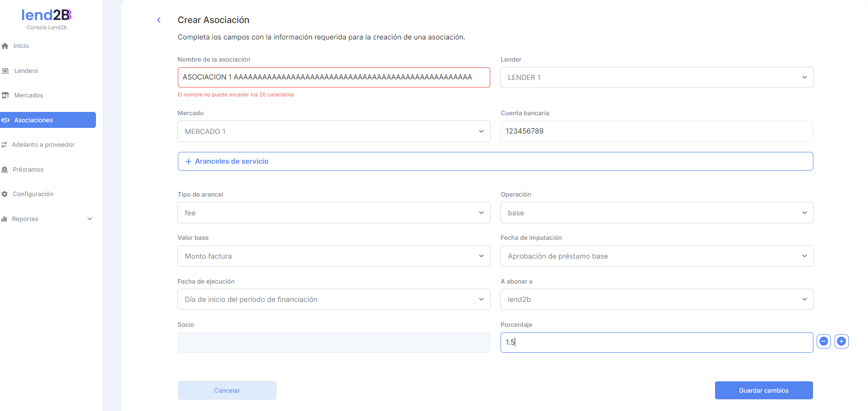Click the lend2B logo
The width and height of the screenshot is (868, 411).
(x=47, y=16)
